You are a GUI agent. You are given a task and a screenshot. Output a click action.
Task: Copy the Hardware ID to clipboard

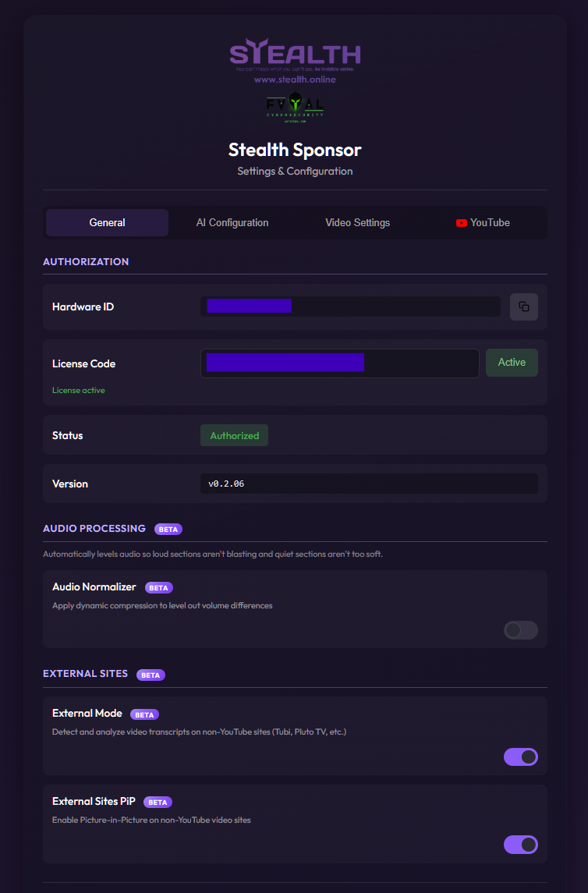click(x=523, y=307)
